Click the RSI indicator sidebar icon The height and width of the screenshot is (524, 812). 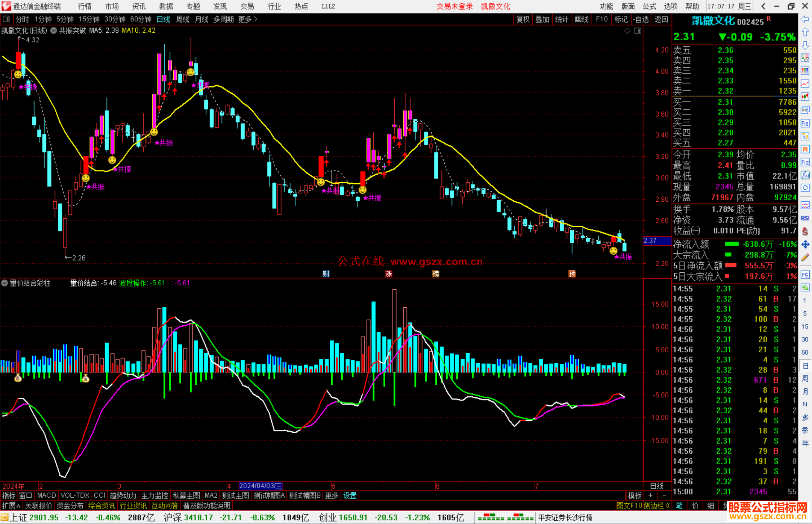(x=805, y=218)
